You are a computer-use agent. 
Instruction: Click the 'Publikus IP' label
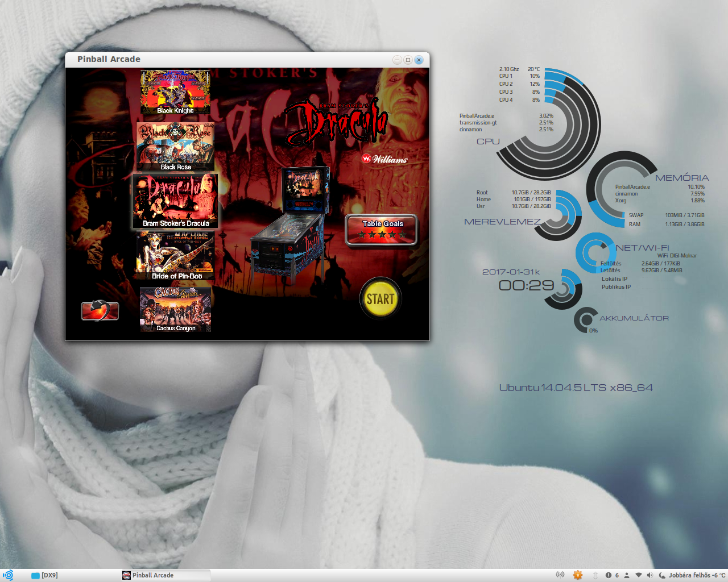click(616, 287)
